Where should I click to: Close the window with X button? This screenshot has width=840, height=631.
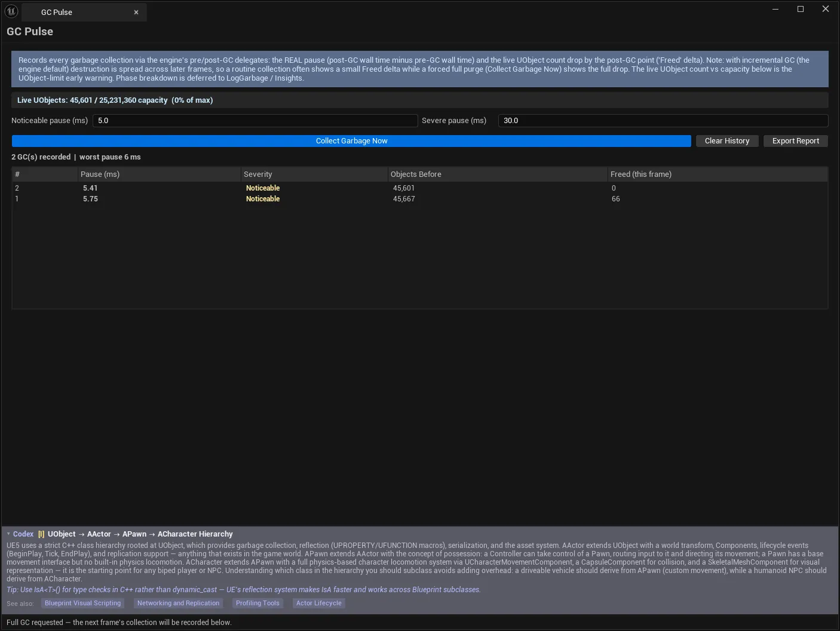click(826, 9)
